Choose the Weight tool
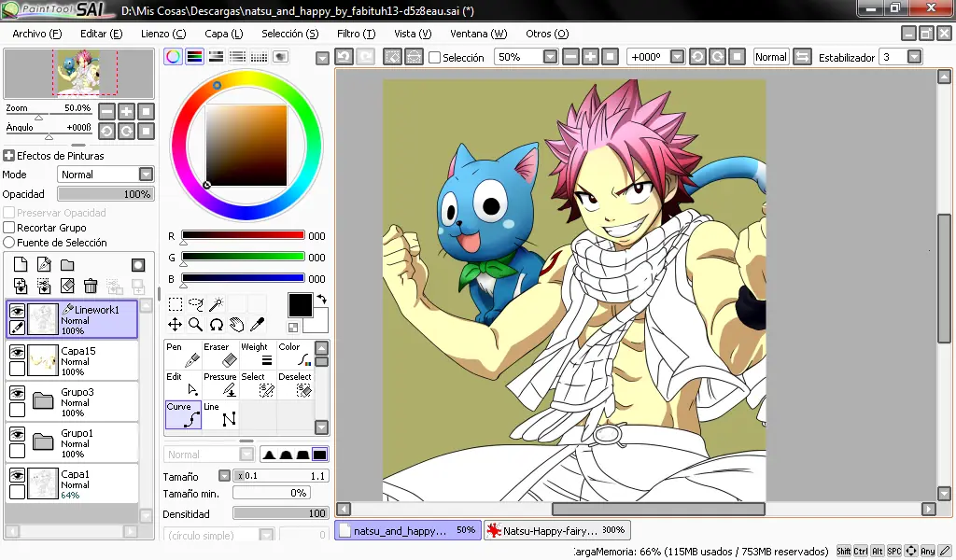 coord(258,356)
